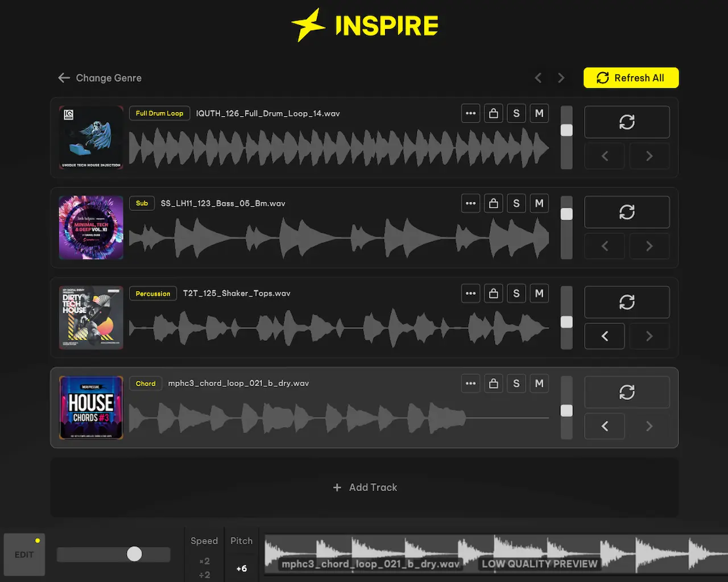Open the Chord category tag
The image size is (728, 582).
coord(146,383)
